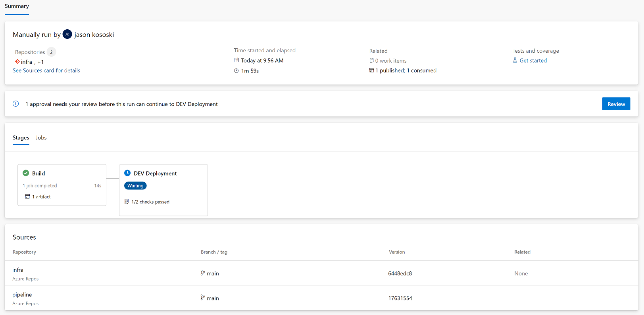
Task: Click the Repository column header
Action: click(x=24, y=252)
